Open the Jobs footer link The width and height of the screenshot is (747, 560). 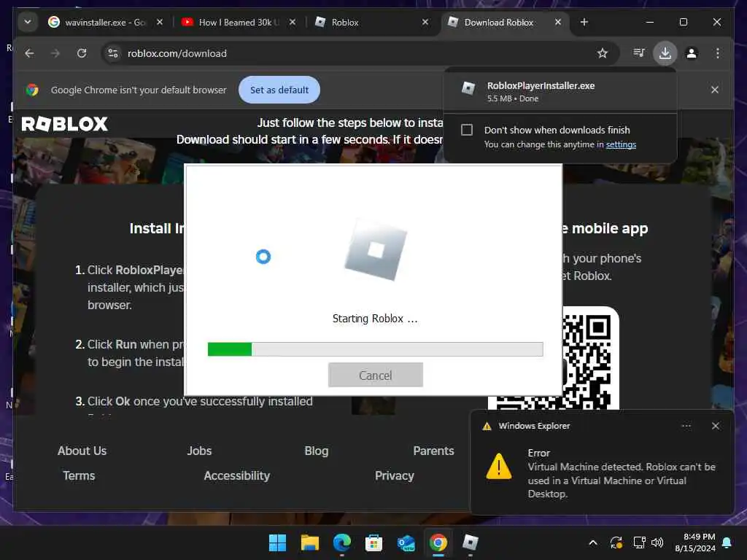click(199, 451)
